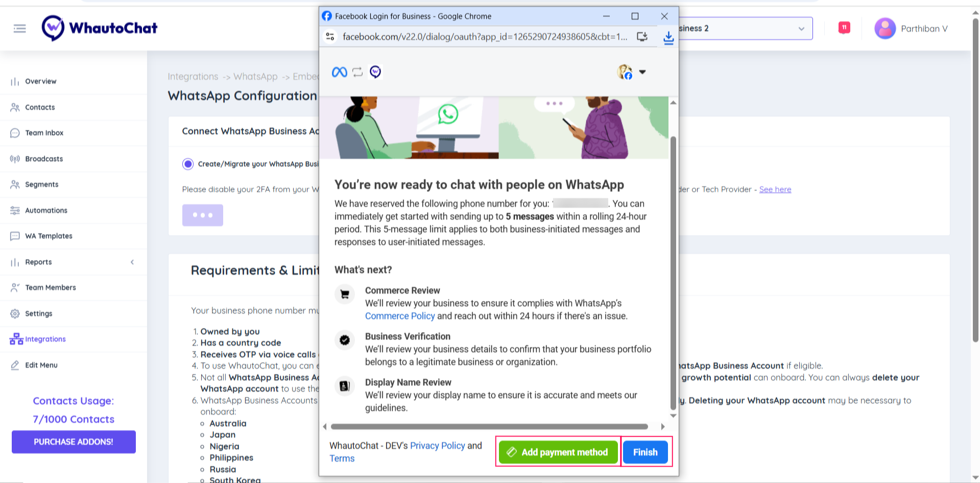The height and width of the screenshot is (483, 980).
Task: Click the download icon in the popup
Action: 668,37
